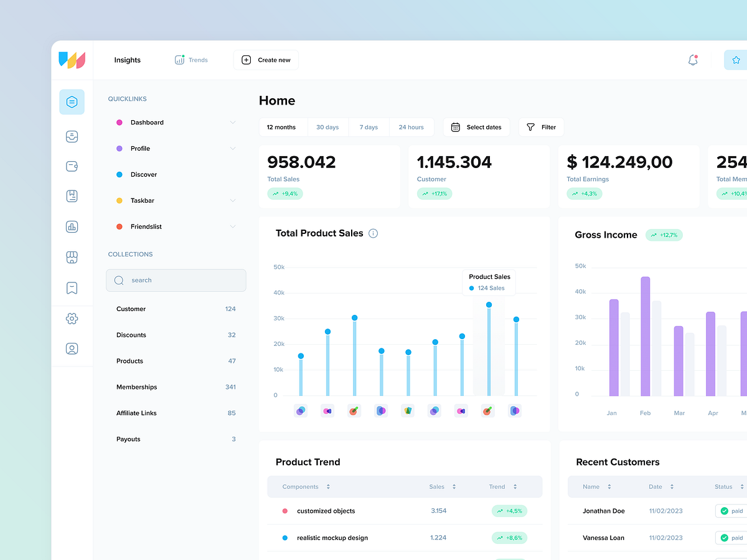Image resolution: width=747 pixels, height=560 pixels.
Task: Click the wallet icon in the left sidebar
Action: point(72,166)
